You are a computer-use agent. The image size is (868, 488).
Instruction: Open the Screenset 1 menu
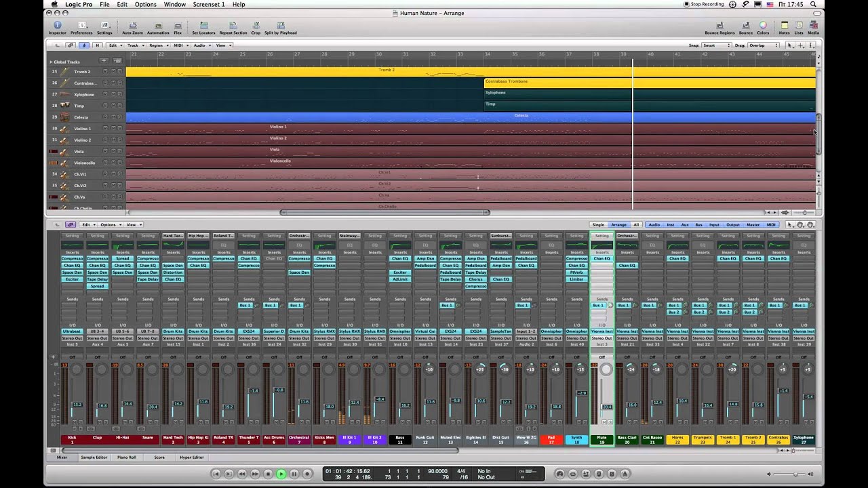(208, 4)
